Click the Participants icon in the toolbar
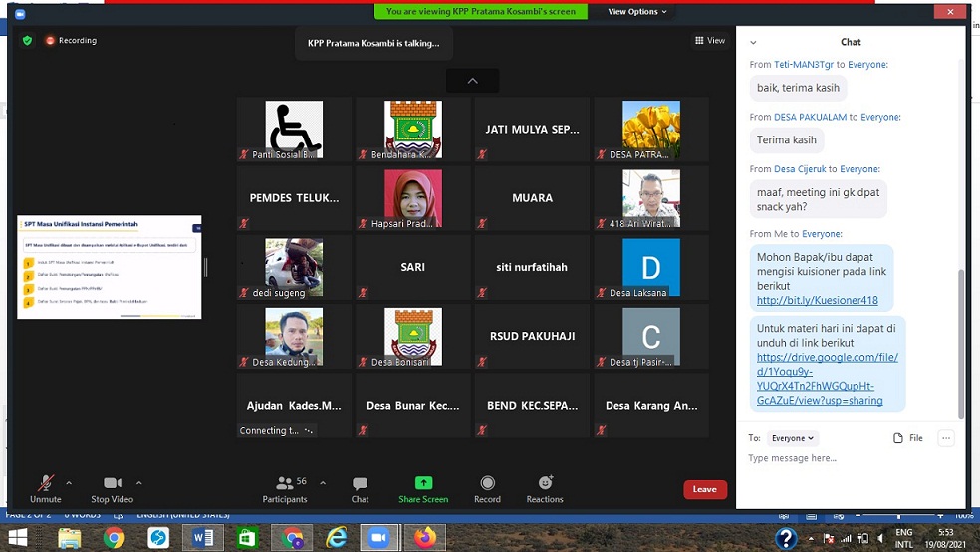The image size is (980, 552). [284, 483]
